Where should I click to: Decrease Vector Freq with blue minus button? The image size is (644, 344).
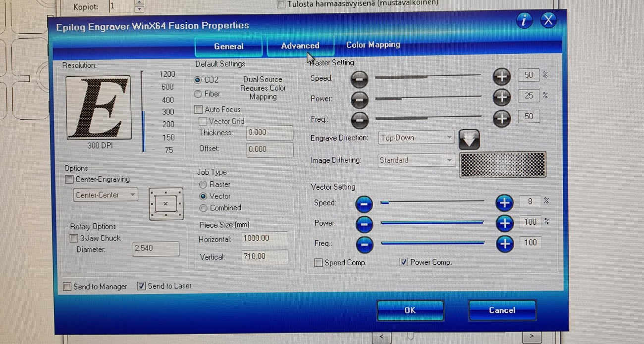tap(364, 245)
